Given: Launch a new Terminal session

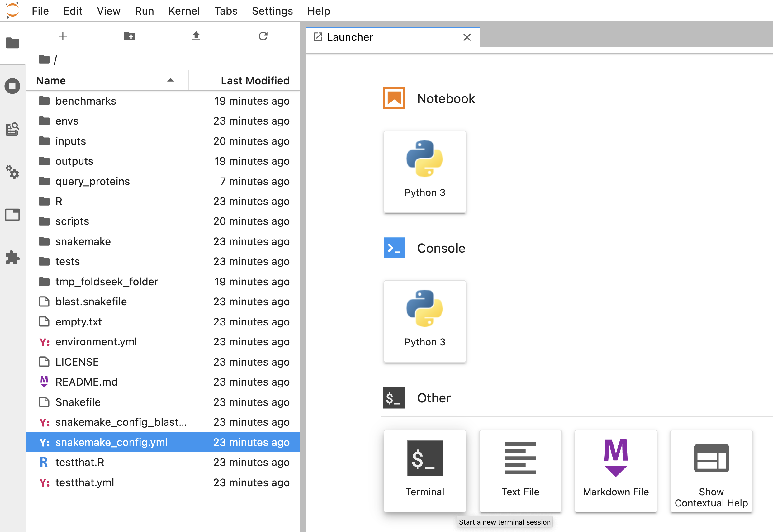Looking at the screenshot, I should 425,470.
